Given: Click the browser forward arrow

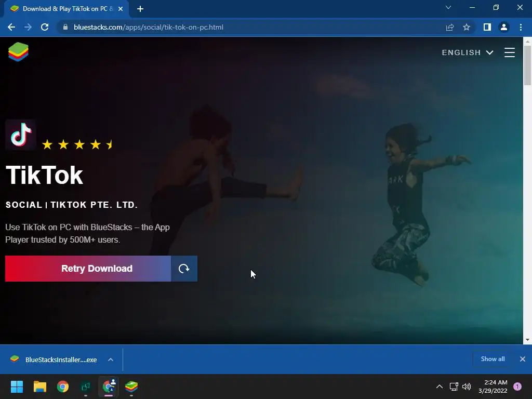Looking at the screenshot, I should pyautogui.click(x=28, y=27).
